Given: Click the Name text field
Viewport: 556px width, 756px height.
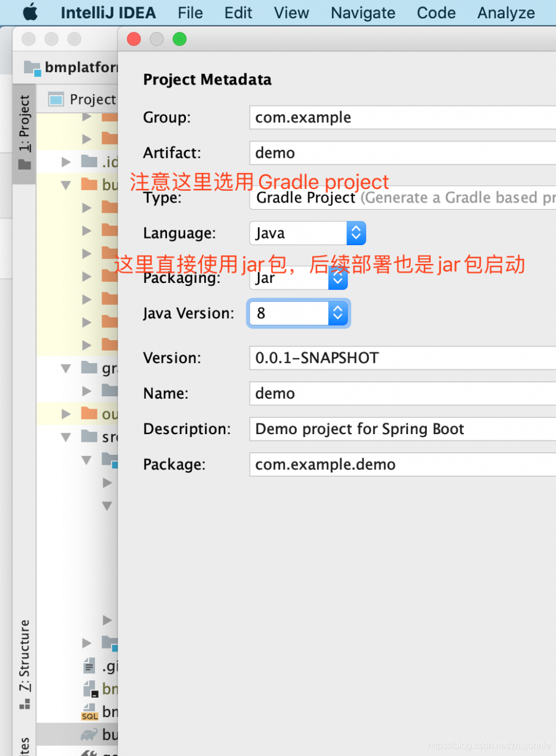Looking at the screenshot, I should (403, 393).
